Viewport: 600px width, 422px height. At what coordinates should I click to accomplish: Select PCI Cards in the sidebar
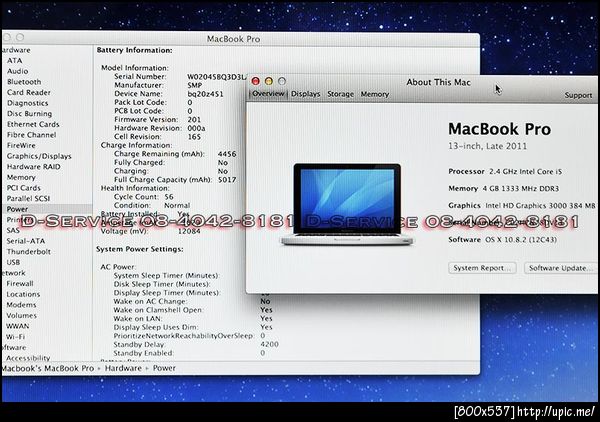23,188
